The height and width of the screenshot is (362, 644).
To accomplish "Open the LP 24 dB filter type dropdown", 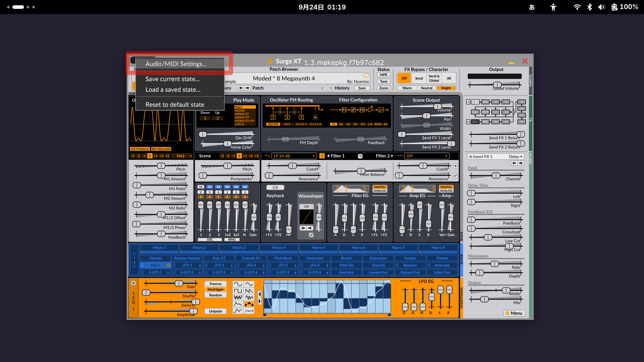I will (294, 156).
